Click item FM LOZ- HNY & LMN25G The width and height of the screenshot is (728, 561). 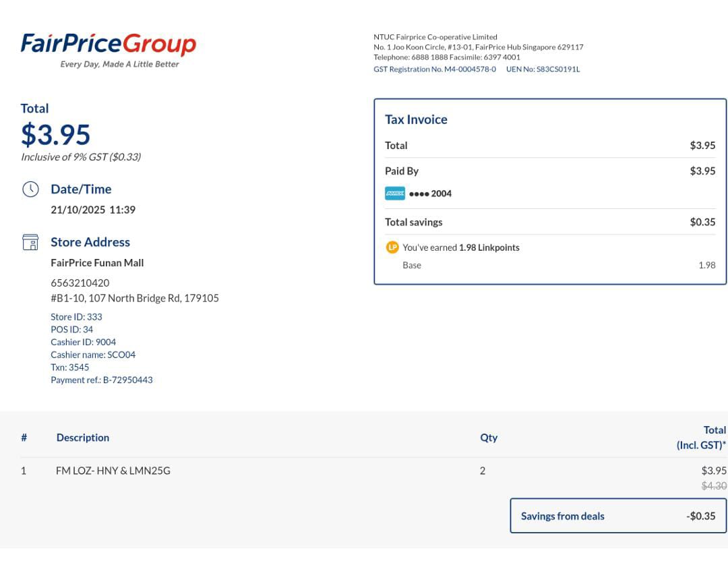tap(113, 471)
